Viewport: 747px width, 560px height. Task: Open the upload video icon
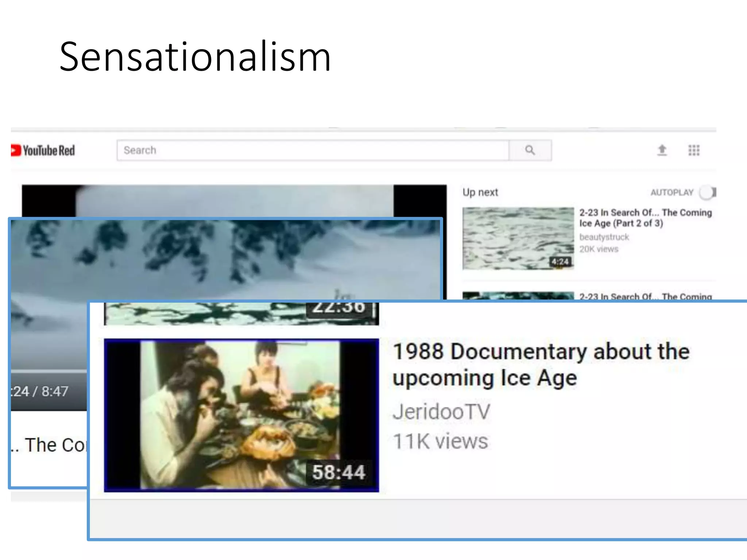[662, 150]
